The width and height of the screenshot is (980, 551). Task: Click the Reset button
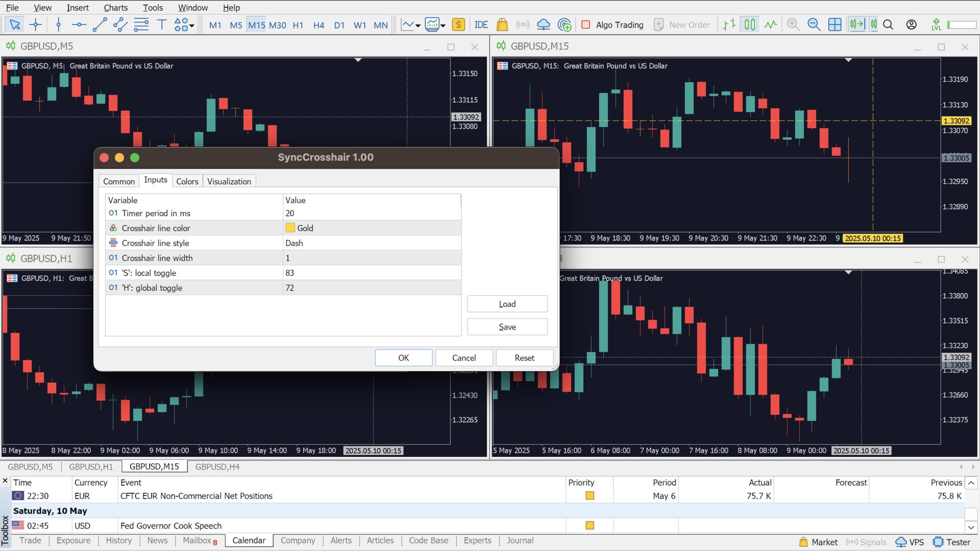point(524,358)
